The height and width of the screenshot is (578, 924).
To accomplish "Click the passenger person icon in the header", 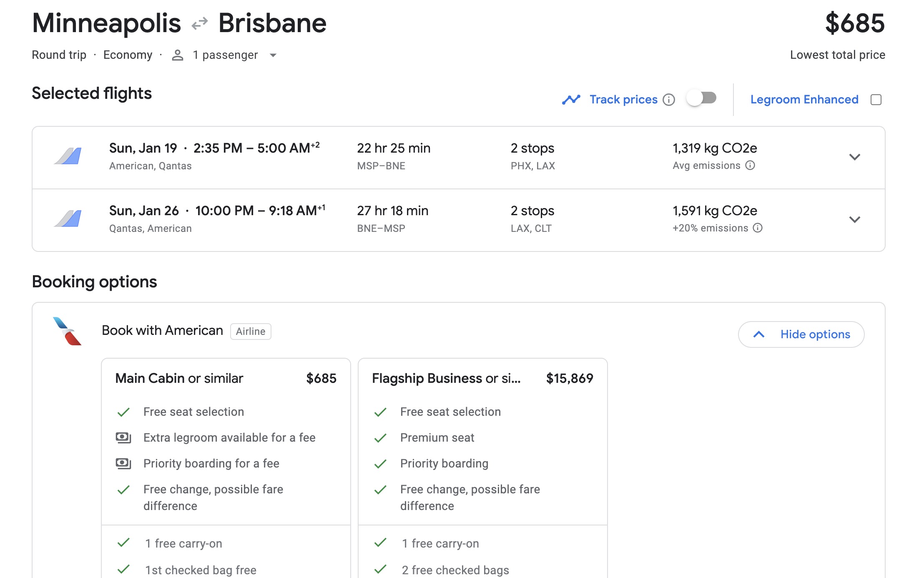I will tap(178, 55).
